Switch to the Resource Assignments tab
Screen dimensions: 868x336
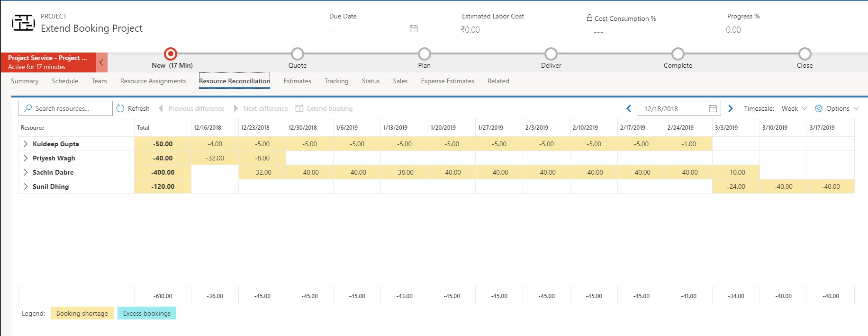[153, 81]
